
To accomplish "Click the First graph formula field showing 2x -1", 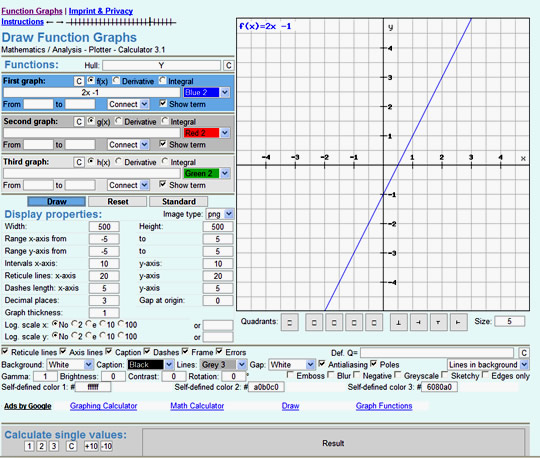I will click(x=92, y=92).
